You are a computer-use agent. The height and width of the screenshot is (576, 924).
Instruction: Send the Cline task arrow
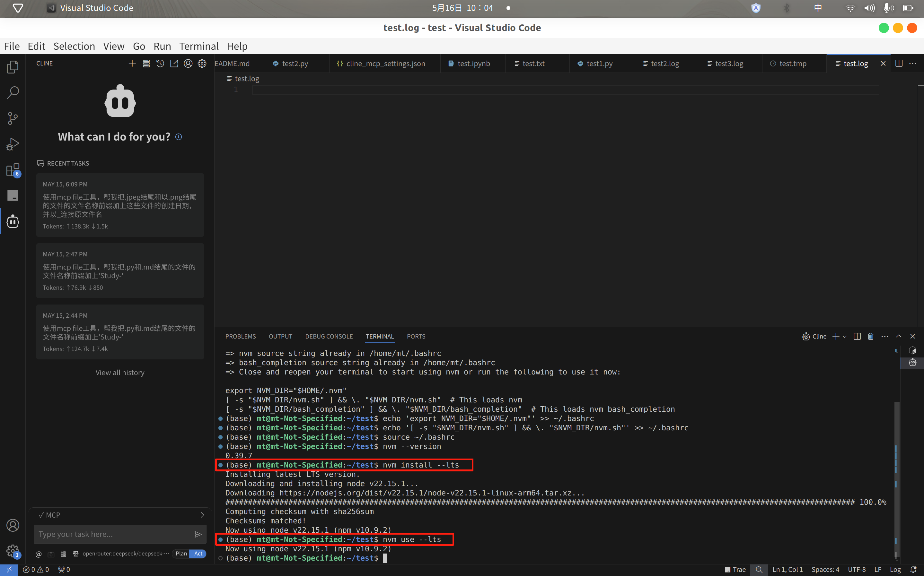198,534
